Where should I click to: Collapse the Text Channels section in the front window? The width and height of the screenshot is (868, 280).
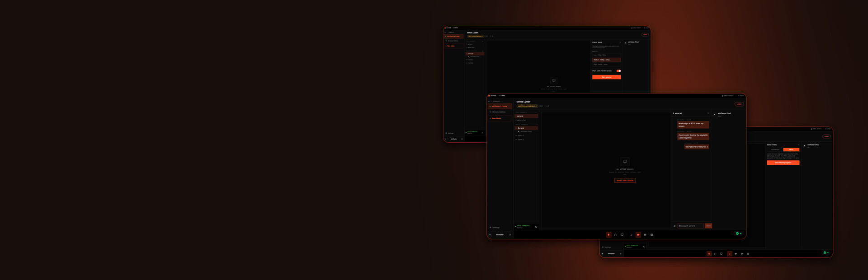click(x=536, y=112)
